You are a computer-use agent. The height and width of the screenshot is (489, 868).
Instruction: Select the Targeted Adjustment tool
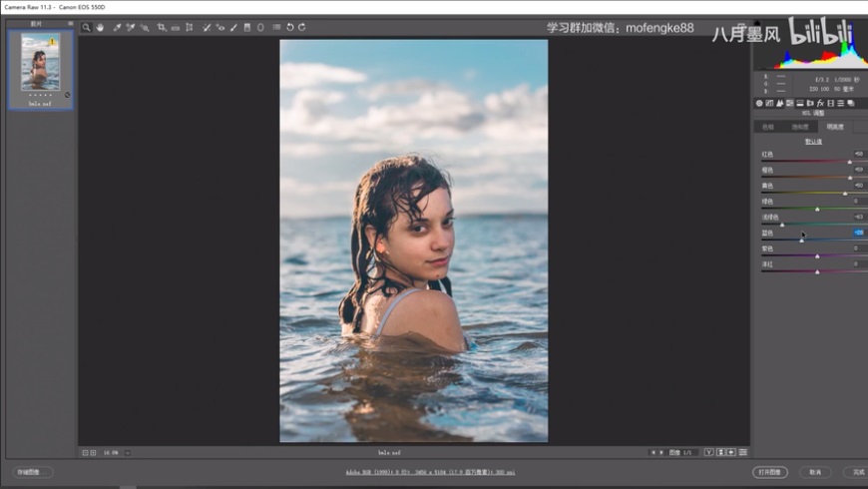point(145,27)
